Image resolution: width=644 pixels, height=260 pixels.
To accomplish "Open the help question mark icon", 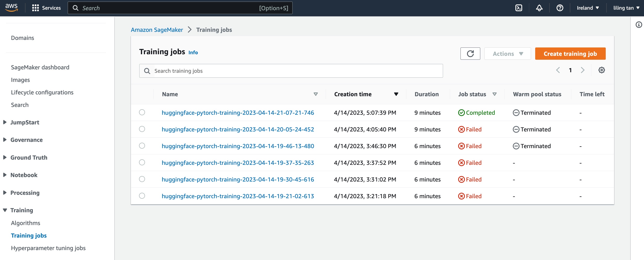I will [x=560, y=8].
